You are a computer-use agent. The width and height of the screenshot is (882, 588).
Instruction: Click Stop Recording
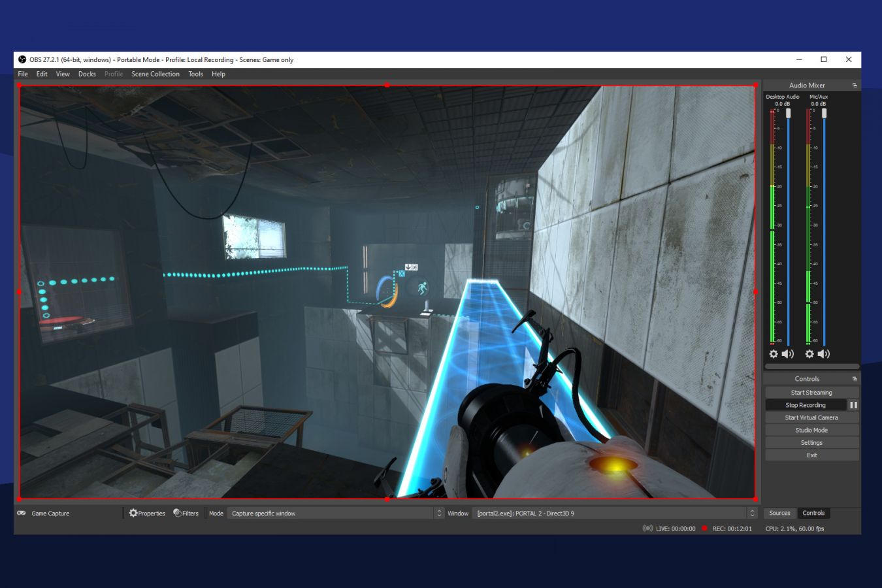(x=806, y=405)
